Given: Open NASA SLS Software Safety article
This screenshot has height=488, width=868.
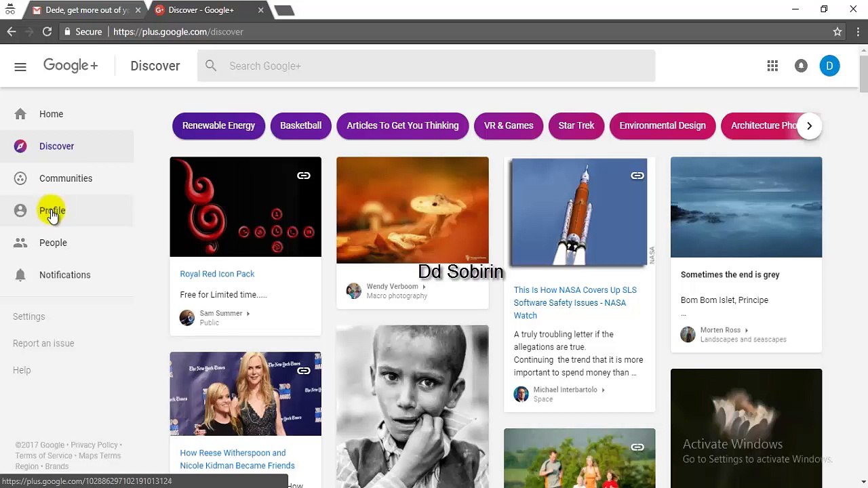Looking at the screenshot, I should [575, 302].
